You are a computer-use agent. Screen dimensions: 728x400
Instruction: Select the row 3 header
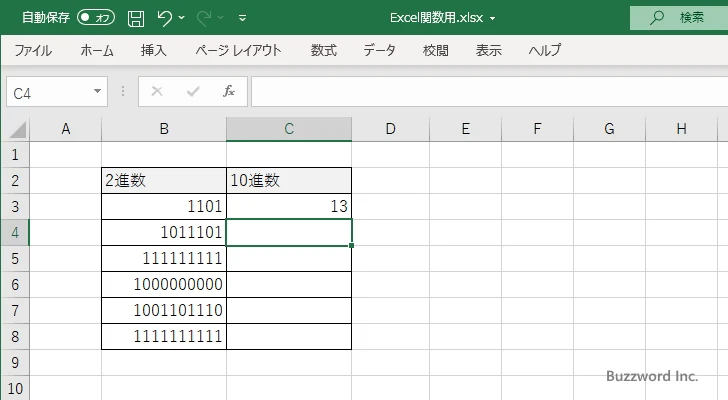coord(15,206)
